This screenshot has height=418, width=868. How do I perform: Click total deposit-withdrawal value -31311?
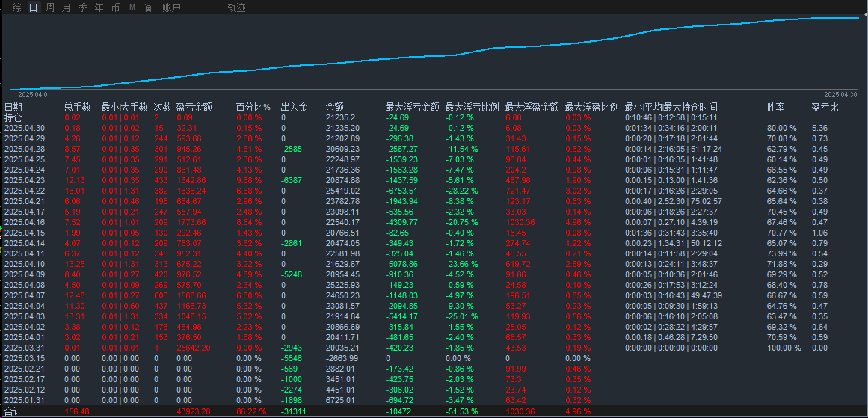[293, 412]
